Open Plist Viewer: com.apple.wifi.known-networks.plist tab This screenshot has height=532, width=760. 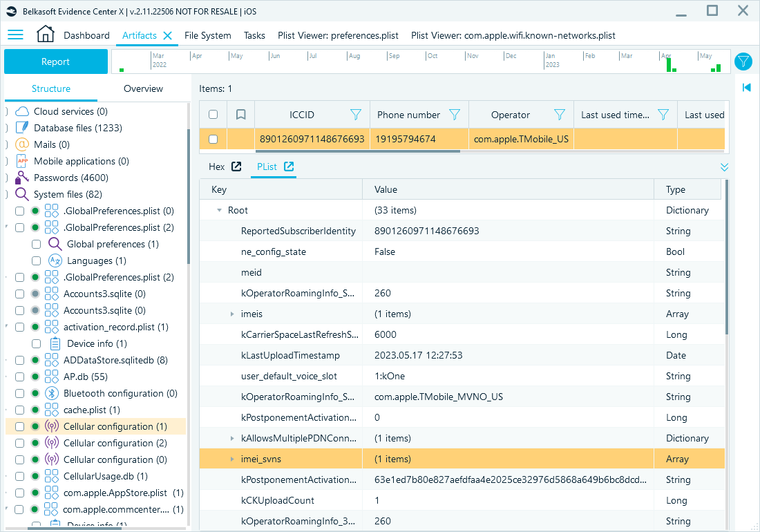coord(513,35)
